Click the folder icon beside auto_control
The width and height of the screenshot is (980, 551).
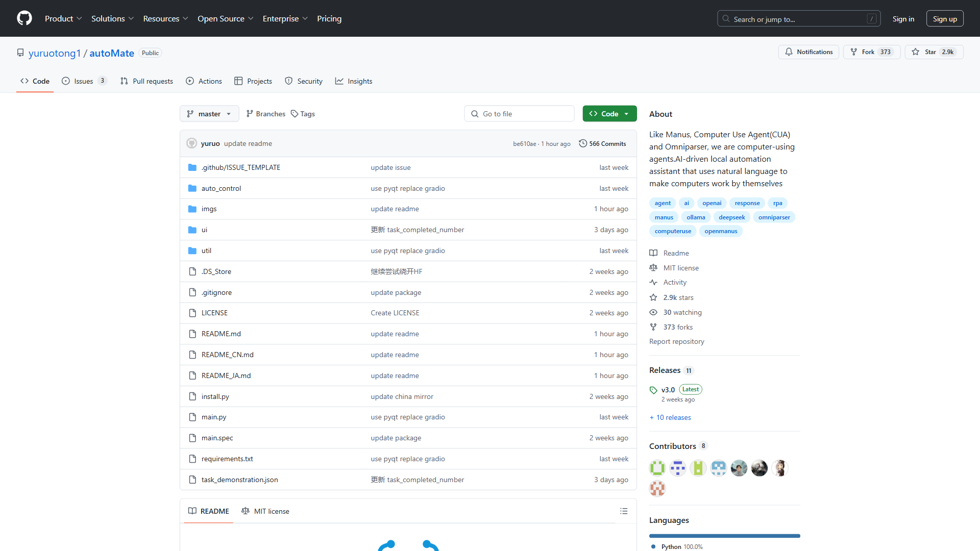[192, 188]
